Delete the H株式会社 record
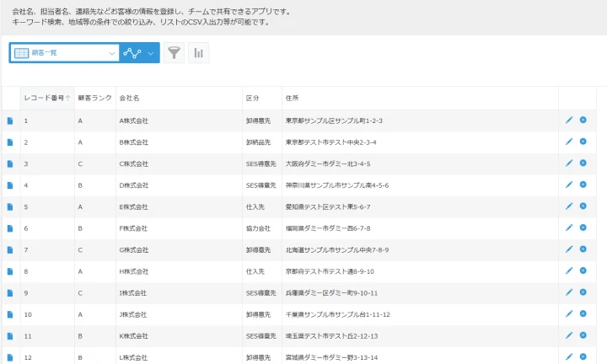Screen dimensions: 607x364 pyautogui.click(x=583, y=270)
